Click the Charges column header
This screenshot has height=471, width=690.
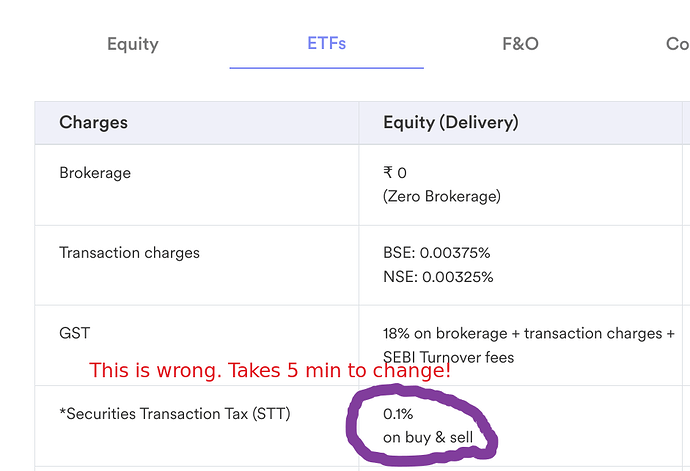[x=93, y=122]
